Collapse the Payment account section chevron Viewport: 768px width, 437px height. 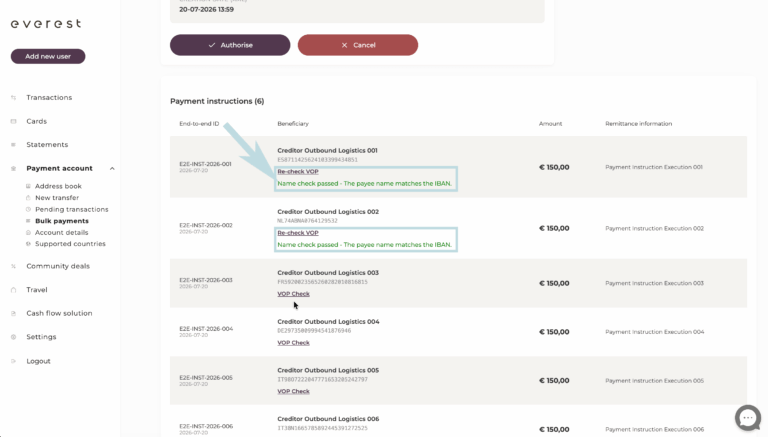[x=112, y=169]
